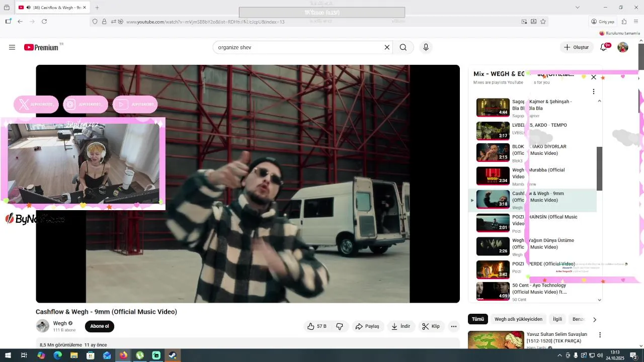The height and width of the screenshot is (362, 644).
Task: List all tabs dropdown arrow
Action: (x=577, y=8)
